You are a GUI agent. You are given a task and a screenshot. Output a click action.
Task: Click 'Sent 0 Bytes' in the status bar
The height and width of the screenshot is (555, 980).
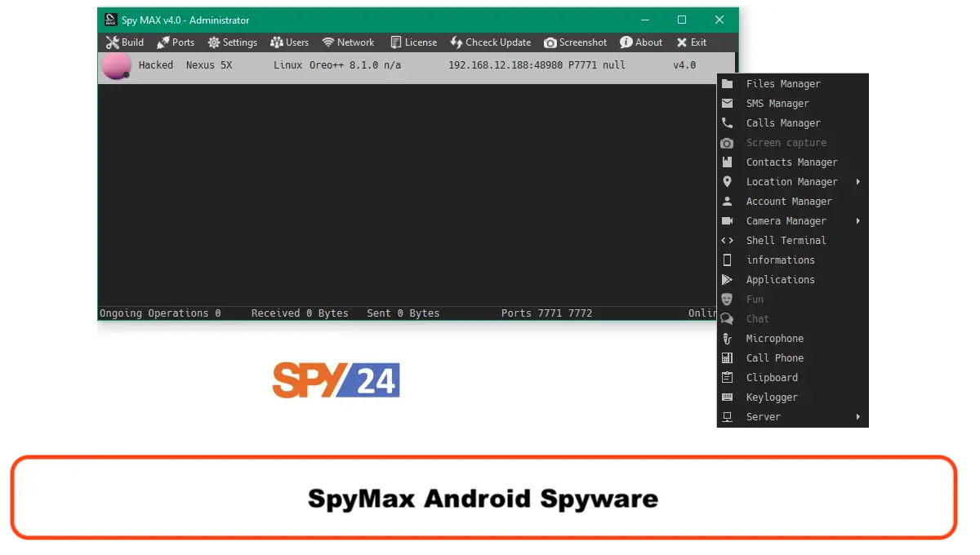point(403,313)
